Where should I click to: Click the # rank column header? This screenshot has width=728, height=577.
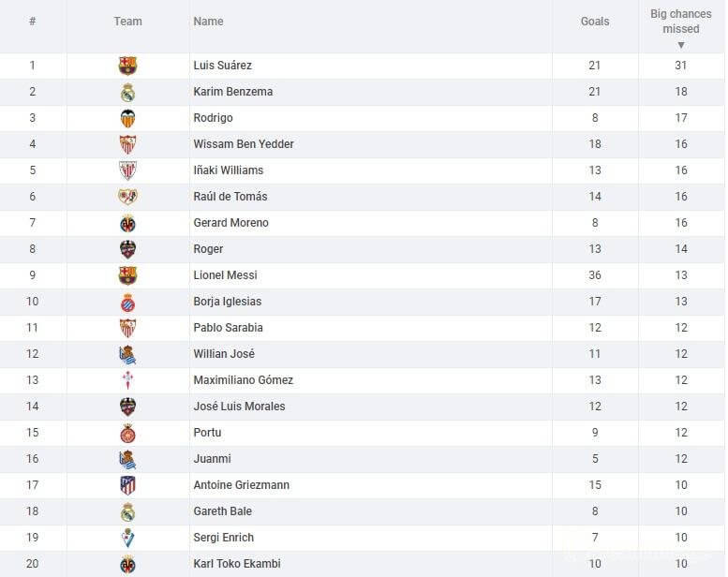point(32,22)
